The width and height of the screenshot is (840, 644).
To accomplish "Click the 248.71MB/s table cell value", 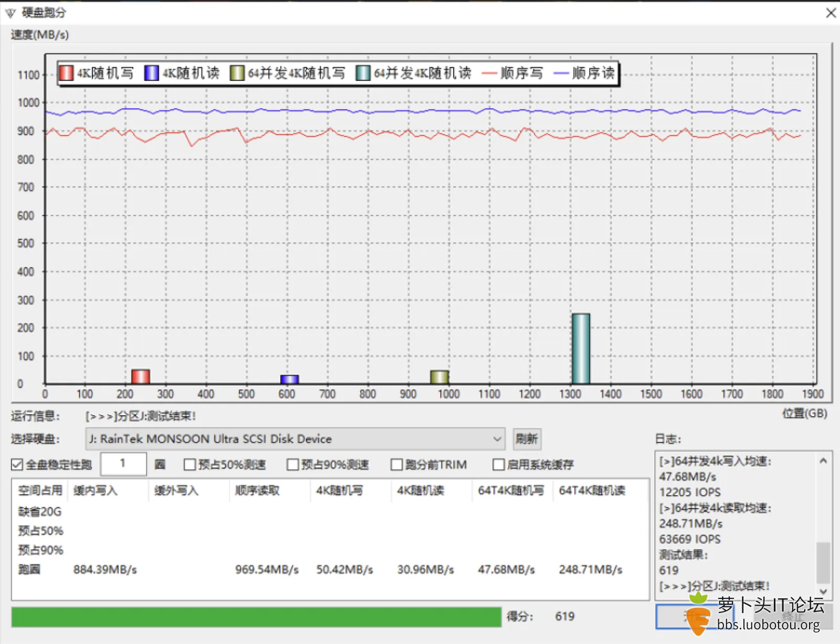I will (x=591, y=569).
